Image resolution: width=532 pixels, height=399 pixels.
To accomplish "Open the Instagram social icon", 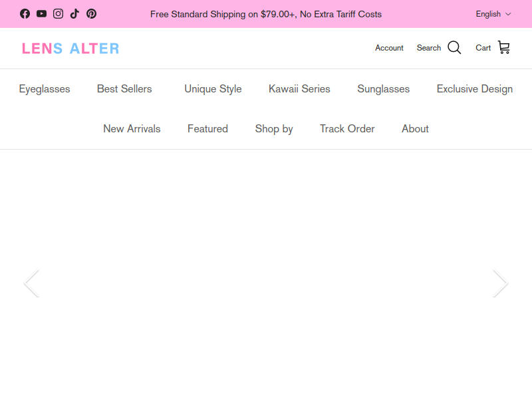I will (58, 14).
